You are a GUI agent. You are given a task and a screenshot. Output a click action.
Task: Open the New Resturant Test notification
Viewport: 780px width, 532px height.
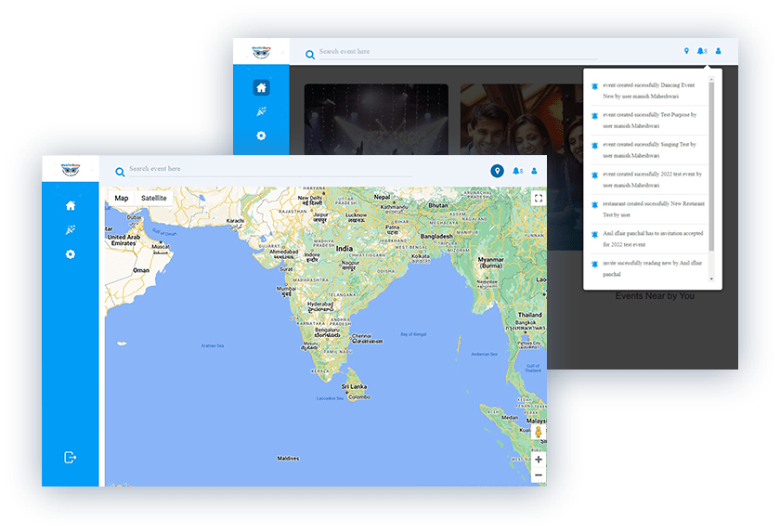point(648,209)
